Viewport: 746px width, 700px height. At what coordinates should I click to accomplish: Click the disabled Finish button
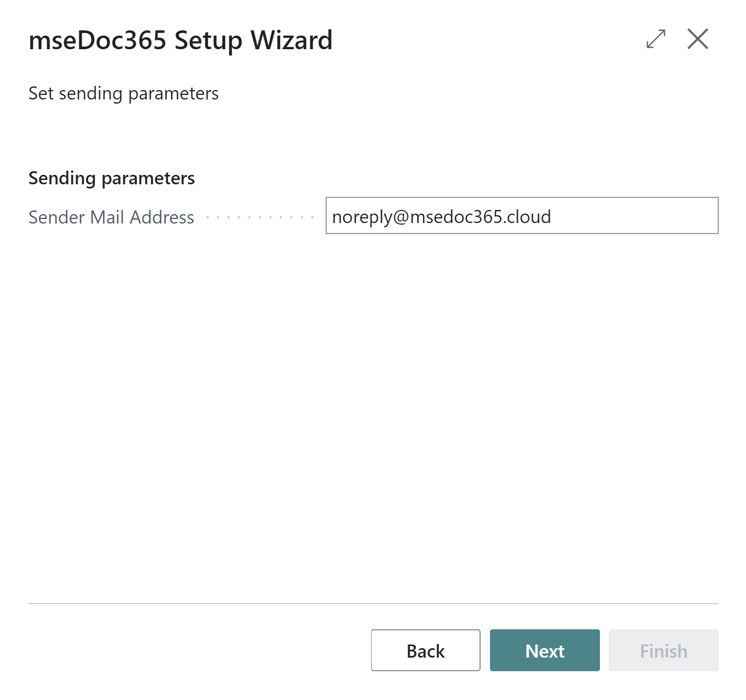point(663,650)
